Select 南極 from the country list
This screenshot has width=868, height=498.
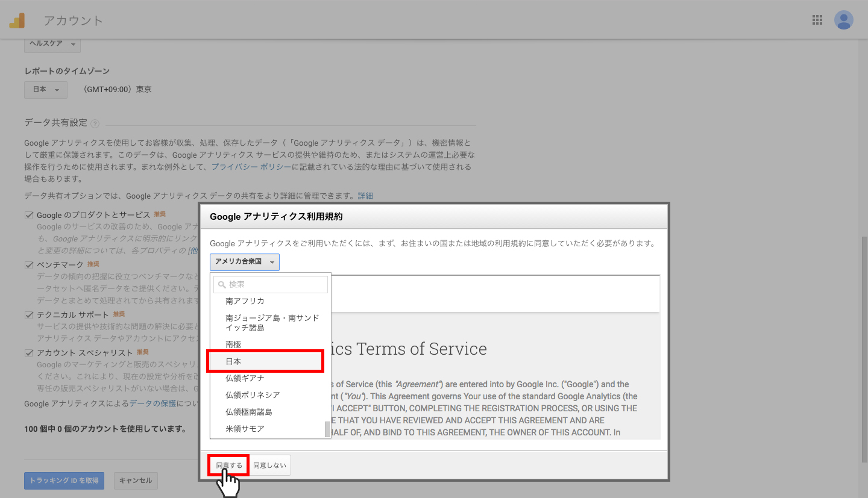point(270,344)
